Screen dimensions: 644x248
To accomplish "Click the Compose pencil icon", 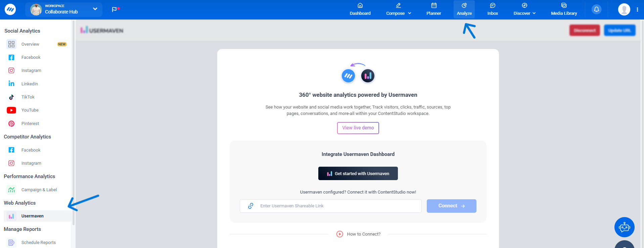I will 398,5.
